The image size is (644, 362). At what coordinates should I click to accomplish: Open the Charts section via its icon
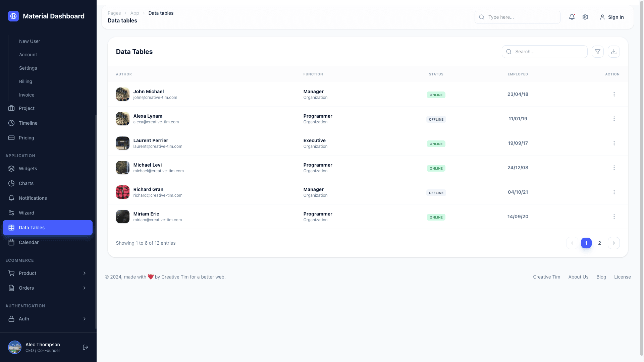pyautogui.click(x=11, y=183)
